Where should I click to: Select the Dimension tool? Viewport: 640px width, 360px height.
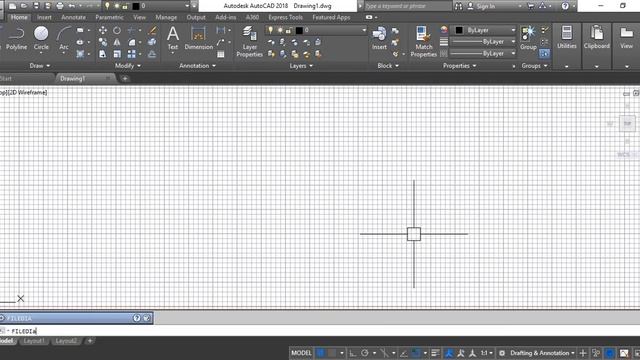(x=198, y=38)
